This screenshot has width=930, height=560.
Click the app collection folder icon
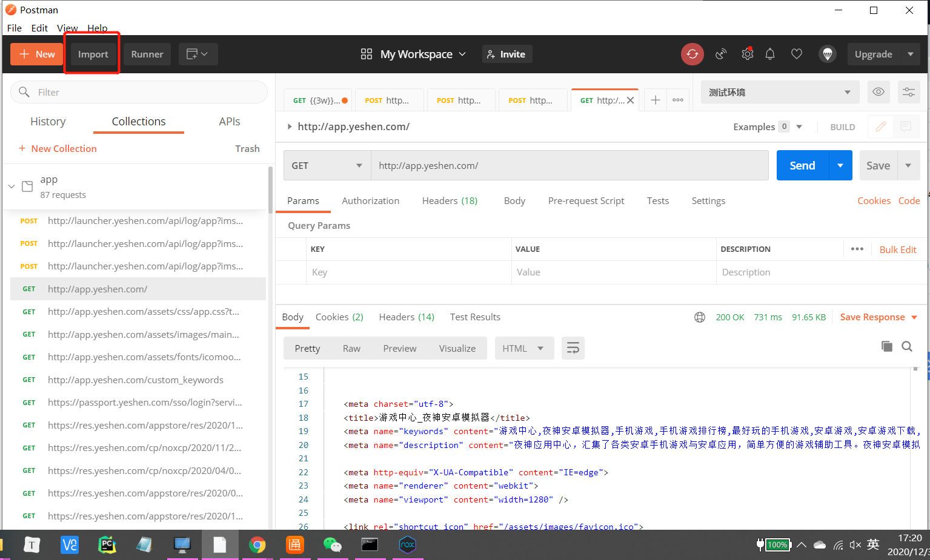click(27, 186)
